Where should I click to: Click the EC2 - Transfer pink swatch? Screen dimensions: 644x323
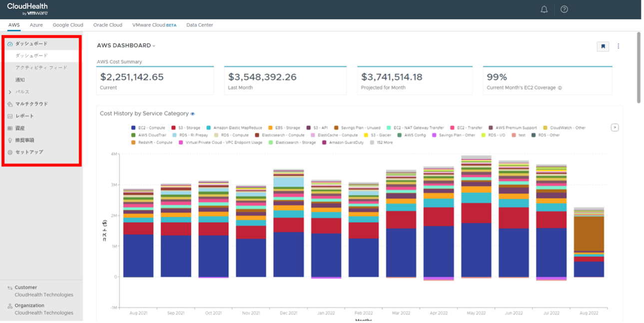coord(452,128)
